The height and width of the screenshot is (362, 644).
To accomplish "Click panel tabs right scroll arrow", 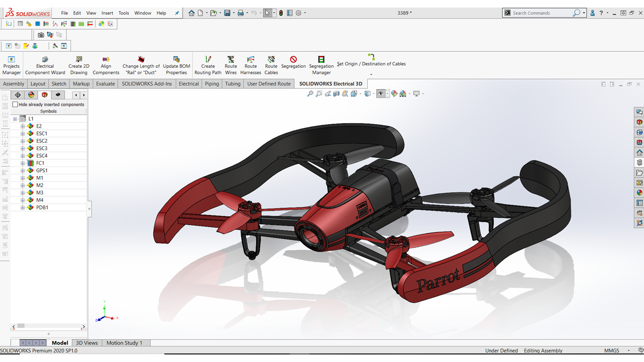I will [x=84, y=95].
